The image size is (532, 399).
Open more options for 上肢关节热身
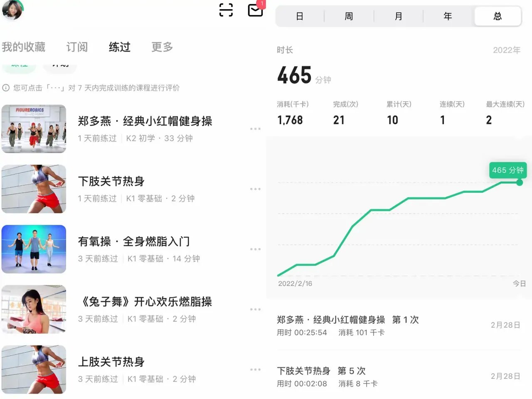[255, 369]
